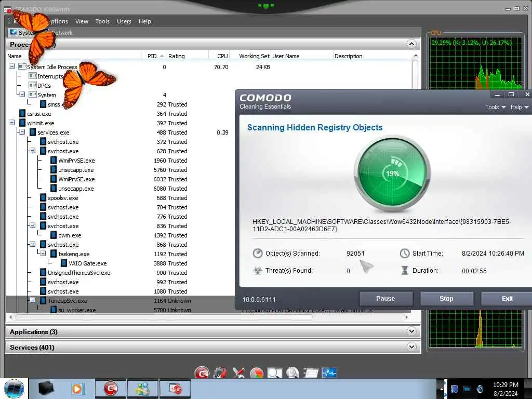Click the up arrow of the process list scrollbar

tap(415, 56)
